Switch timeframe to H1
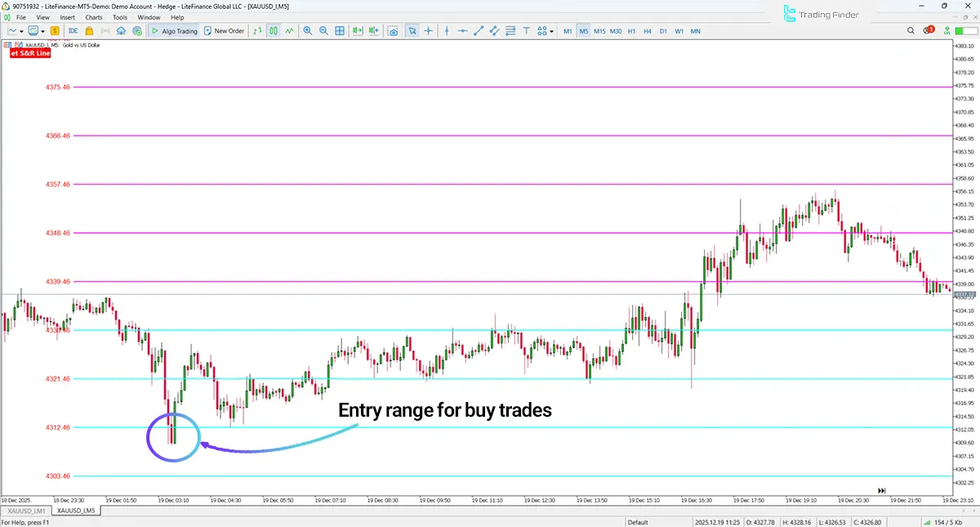This screenshot has height=527, width=980. click(x=633, y=31)
